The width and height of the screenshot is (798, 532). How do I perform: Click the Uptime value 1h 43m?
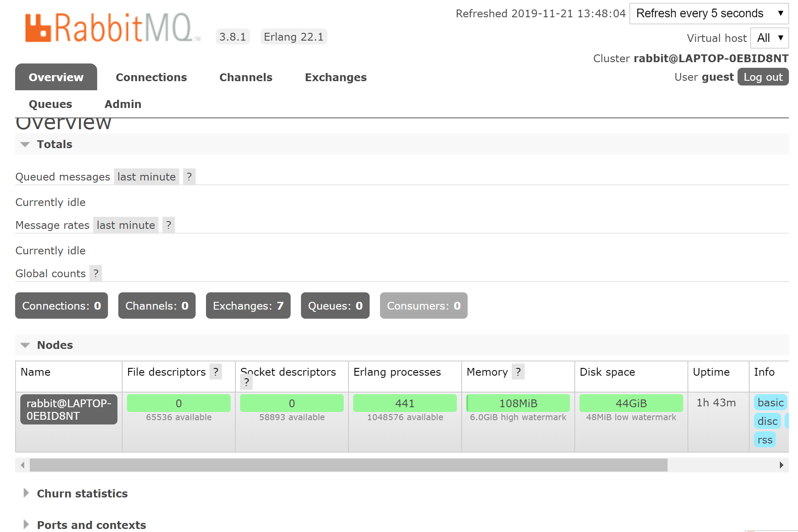[x=716, y=402]
